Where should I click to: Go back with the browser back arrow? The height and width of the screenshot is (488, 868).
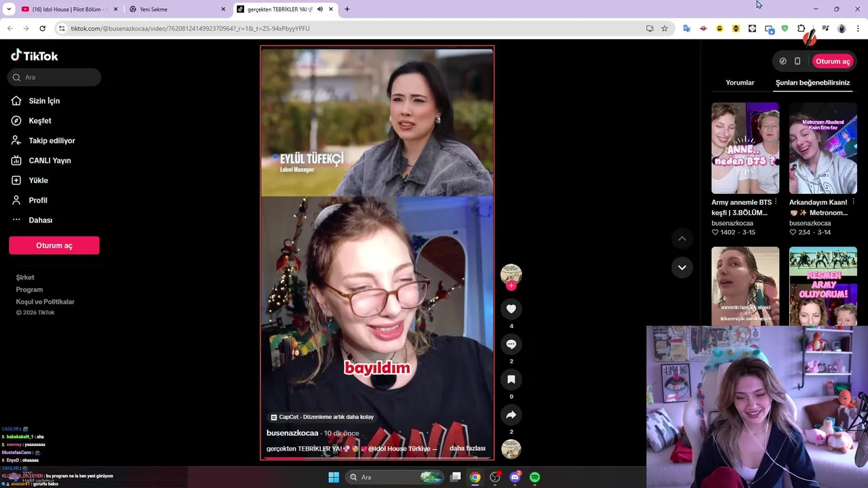[9, 28]
